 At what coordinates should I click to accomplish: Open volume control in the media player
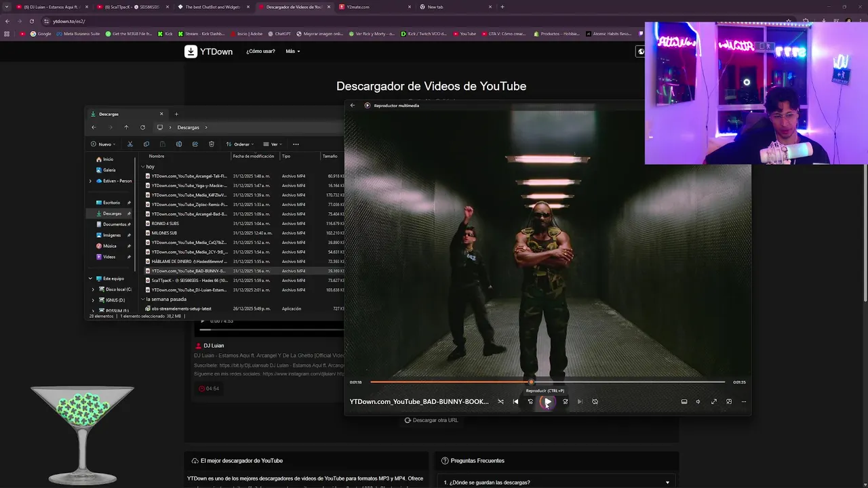pos(698,401)
